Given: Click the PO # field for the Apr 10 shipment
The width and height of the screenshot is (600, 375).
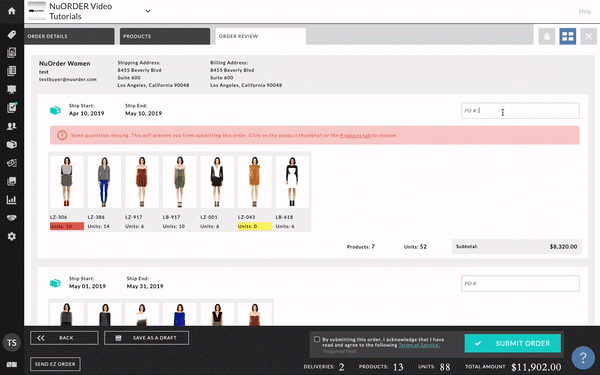Looking at the screenshot, I should pos(520,111).
